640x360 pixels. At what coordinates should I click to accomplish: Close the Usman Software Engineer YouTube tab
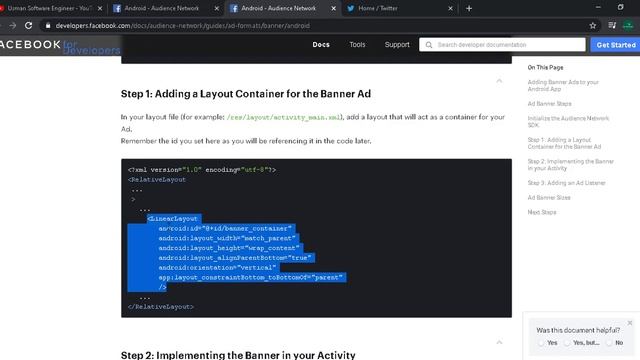pos(100,8)
